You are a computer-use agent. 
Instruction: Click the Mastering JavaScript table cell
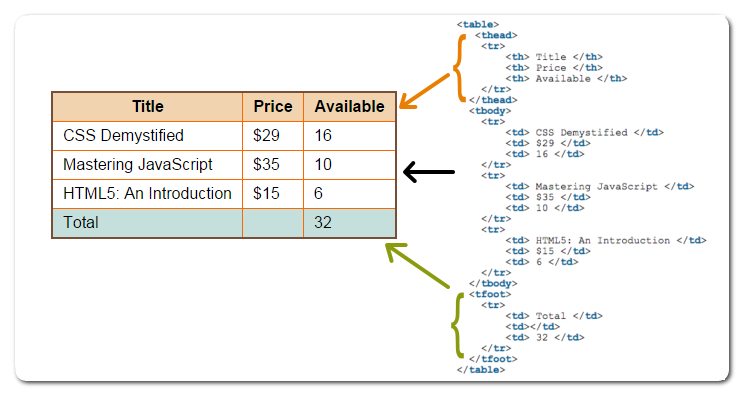click(148, 165)
